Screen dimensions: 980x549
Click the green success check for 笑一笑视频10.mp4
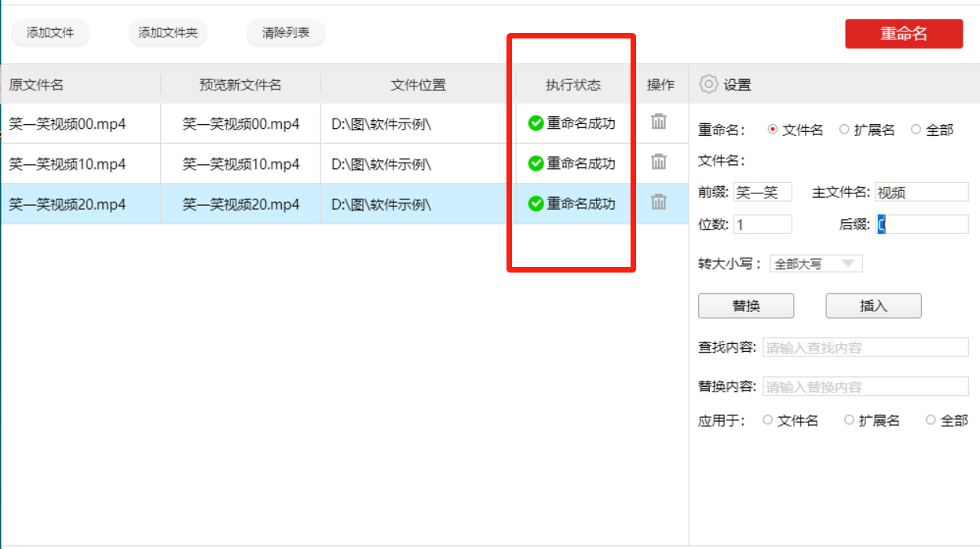pyautogui.click(x=536, y=163)
